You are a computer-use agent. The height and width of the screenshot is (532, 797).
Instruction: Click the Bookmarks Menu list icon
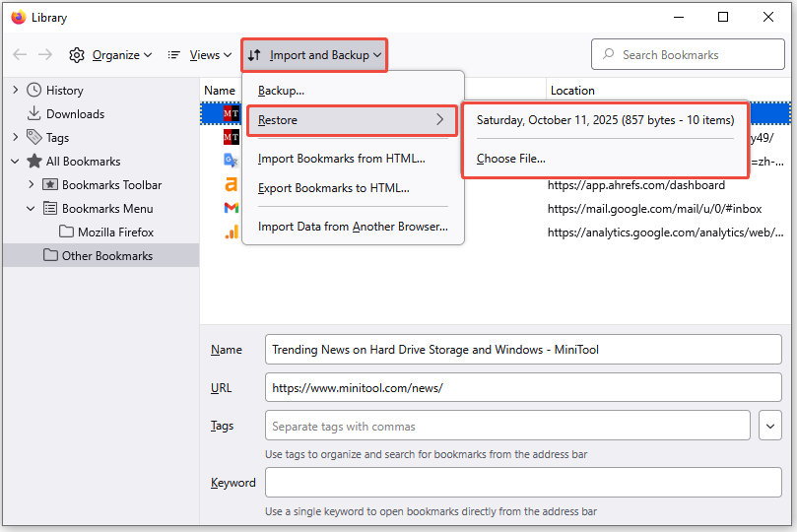(50, 208)
